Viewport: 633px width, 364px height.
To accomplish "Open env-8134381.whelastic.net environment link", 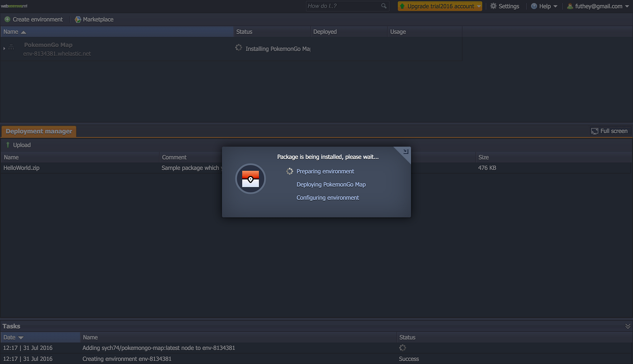I will point(57,54).
